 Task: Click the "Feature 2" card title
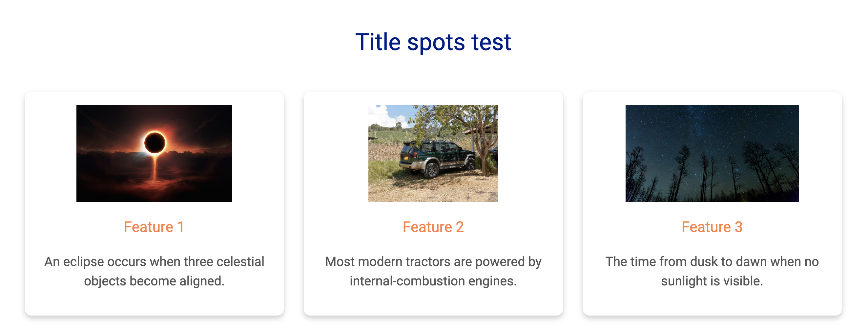coord(433,227)
